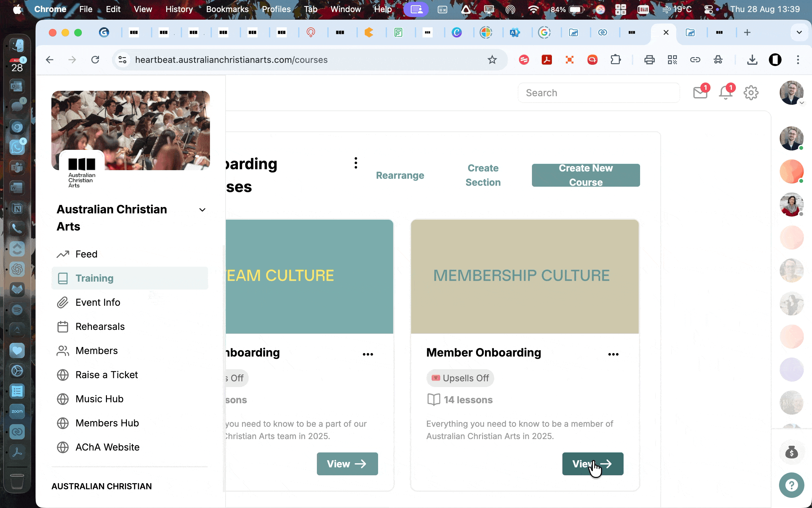Open the settings gear icon
Screen dimensions: 812x508
(751, 93)
